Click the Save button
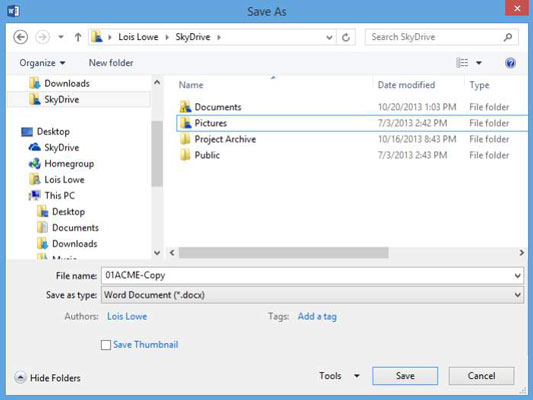Viewport: 533px width, 400px height. [x=405, y=376]
